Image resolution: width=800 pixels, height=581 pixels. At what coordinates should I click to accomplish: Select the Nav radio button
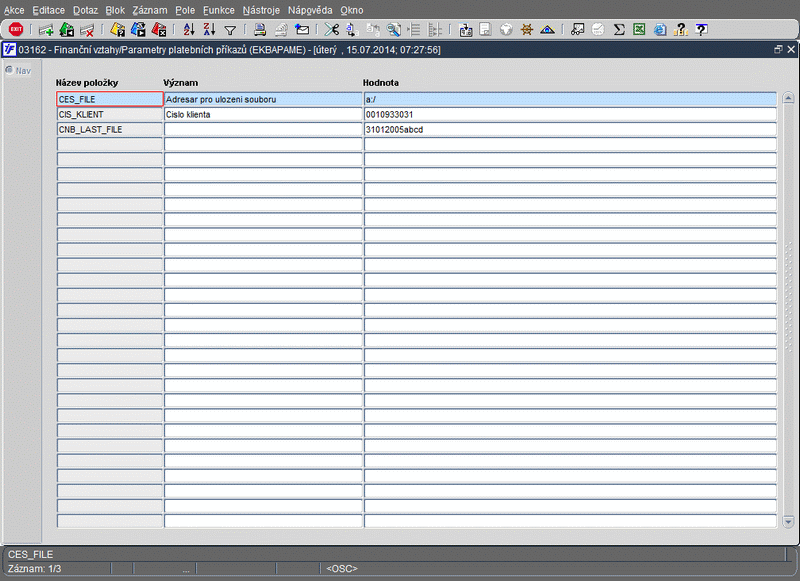9,70
